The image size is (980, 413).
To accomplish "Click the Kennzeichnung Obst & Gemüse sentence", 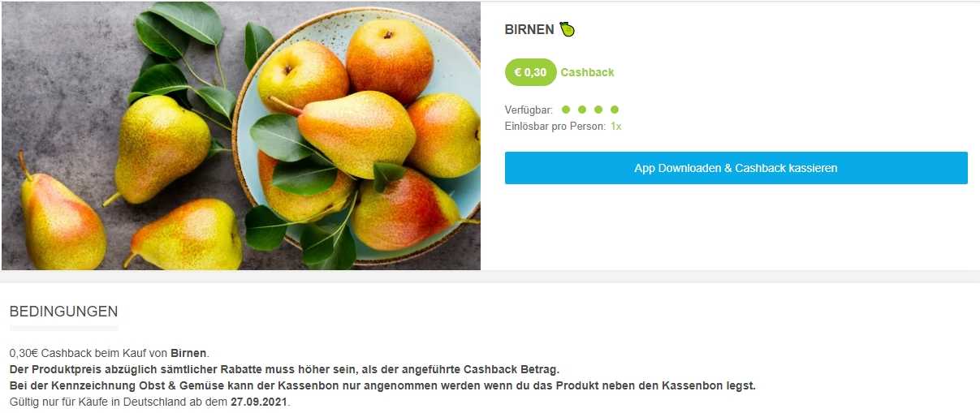I will click(x=382, y=385).
